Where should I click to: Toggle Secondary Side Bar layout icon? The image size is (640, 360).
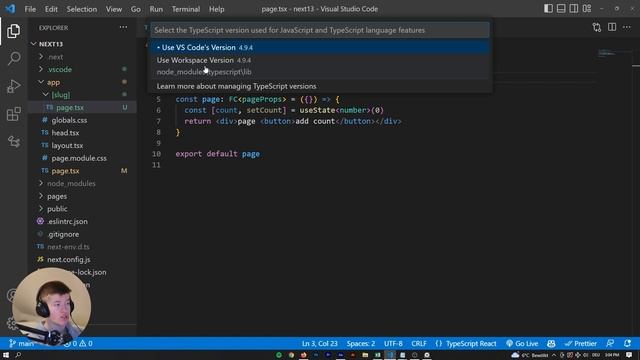tap(573, 9)
